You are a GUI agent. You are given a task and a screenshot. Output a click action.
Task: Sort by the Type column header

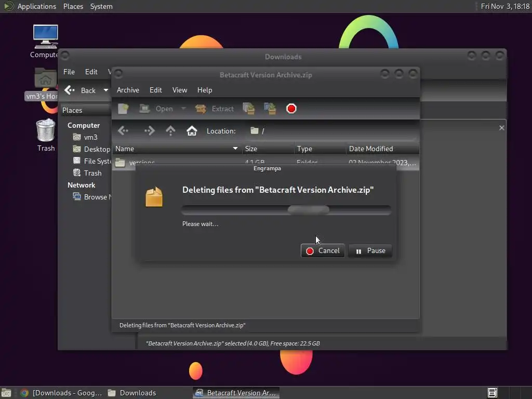[x=320, y=149]
